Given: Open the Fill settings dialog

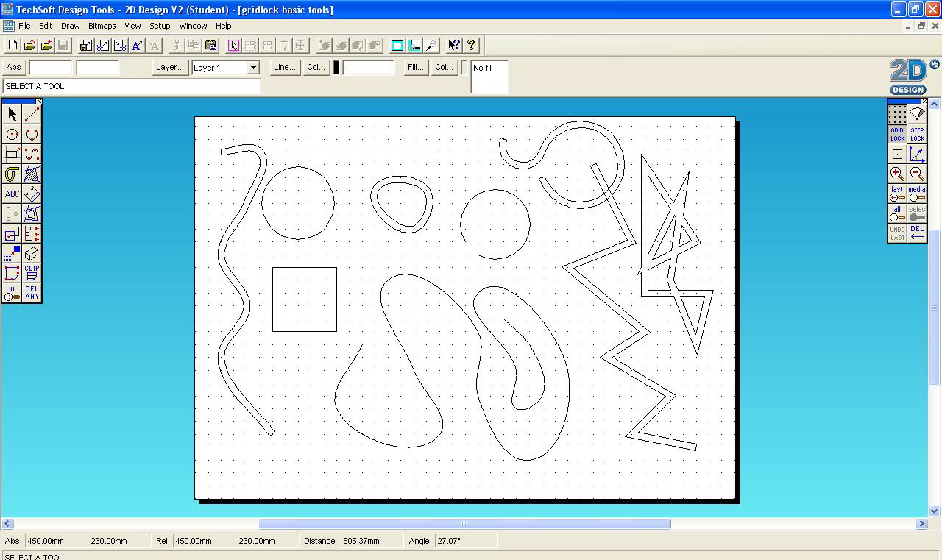Looking at the screenshot, I should [x=414, y=67].
